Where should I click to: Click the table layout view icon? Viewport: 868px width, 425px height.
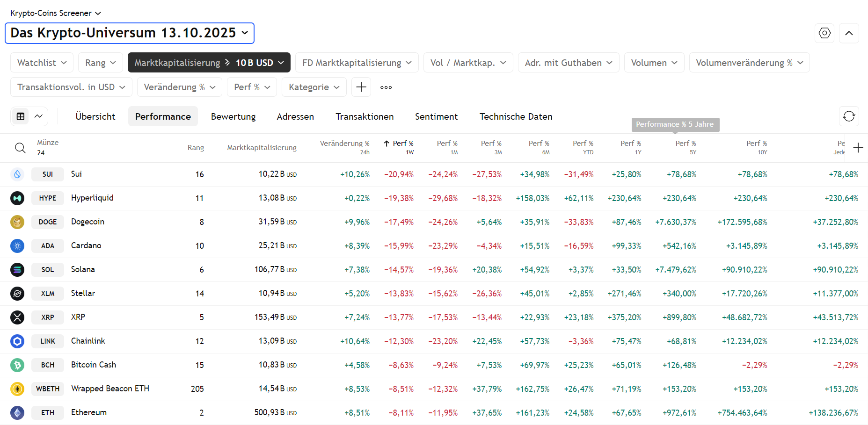click(21, 116)
